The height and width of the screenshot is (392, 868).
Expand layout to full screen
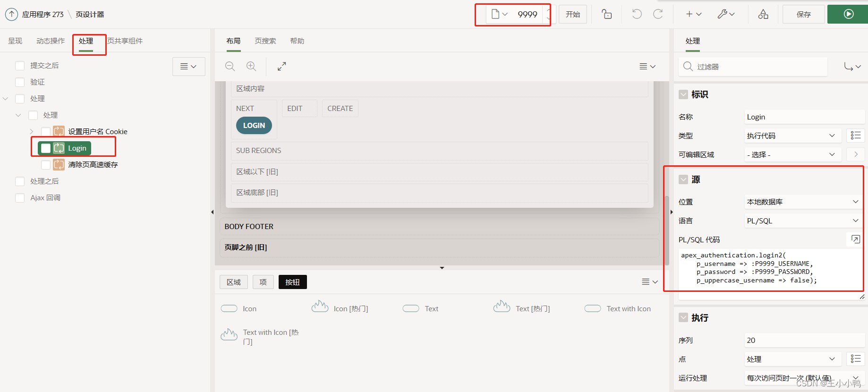tap(281, 67)
